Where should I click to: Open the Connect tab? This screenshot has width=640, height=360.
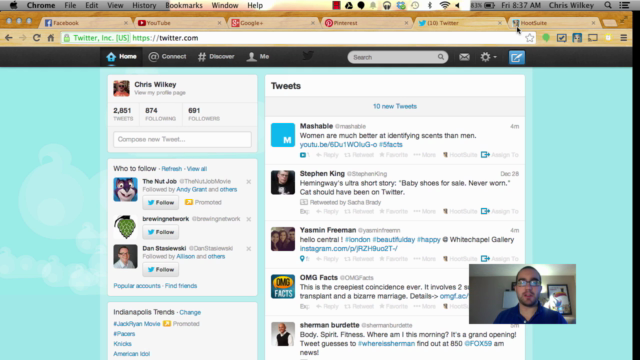[x=167, y=57]
